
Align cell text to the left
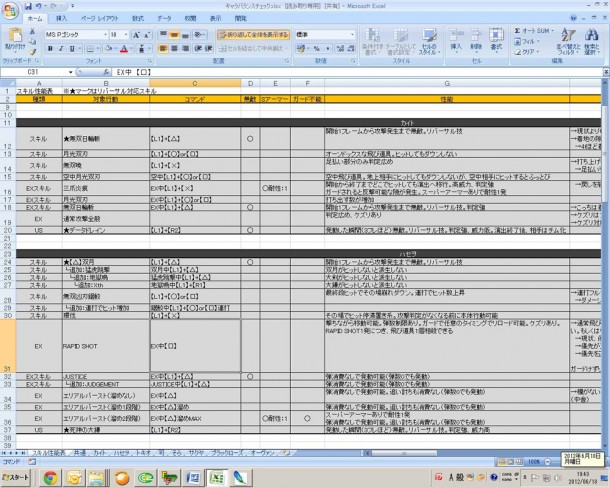coord(163,49)
